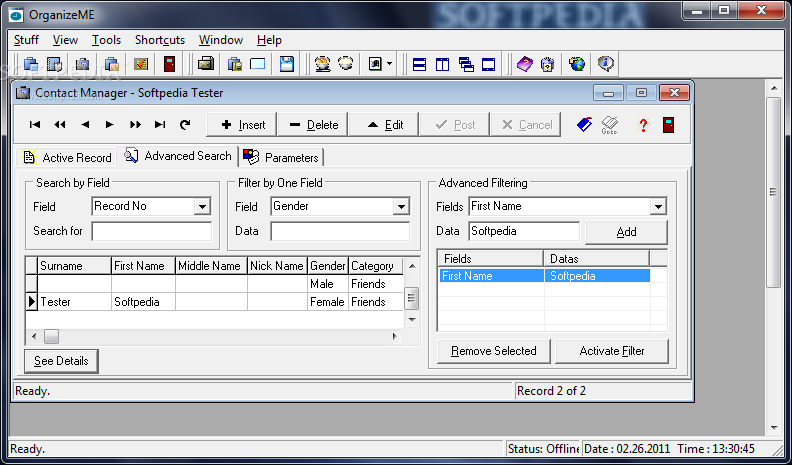This screenshot has height=465, width=792.
Task: Click the Edit button
Action: [384, 125]
